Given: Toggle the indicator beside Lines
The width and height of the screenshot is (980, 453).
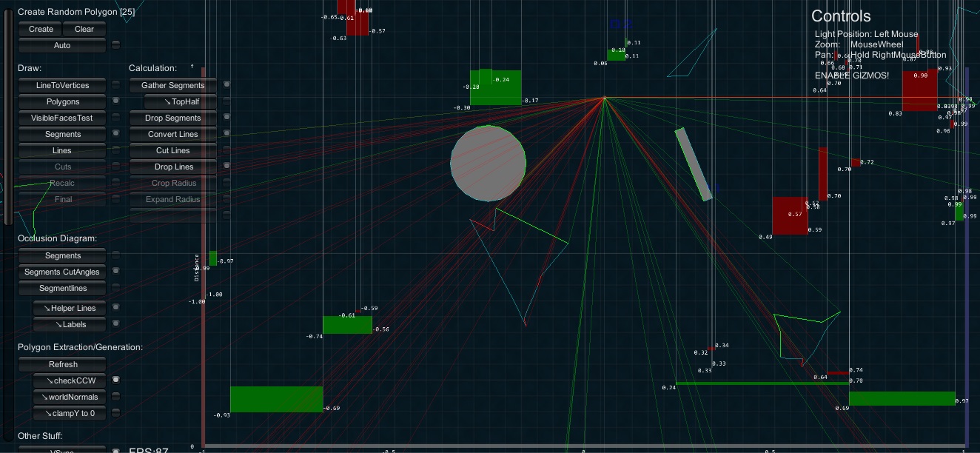Looking at the screenshot, I should click(x=115, y=150).
